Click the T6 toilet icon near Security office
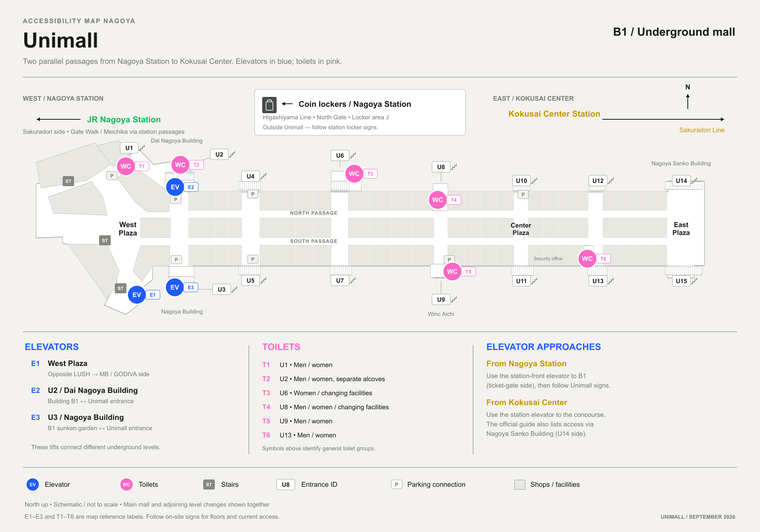Image resolution: width=760 pixels, height=532 pixels. 587,259
